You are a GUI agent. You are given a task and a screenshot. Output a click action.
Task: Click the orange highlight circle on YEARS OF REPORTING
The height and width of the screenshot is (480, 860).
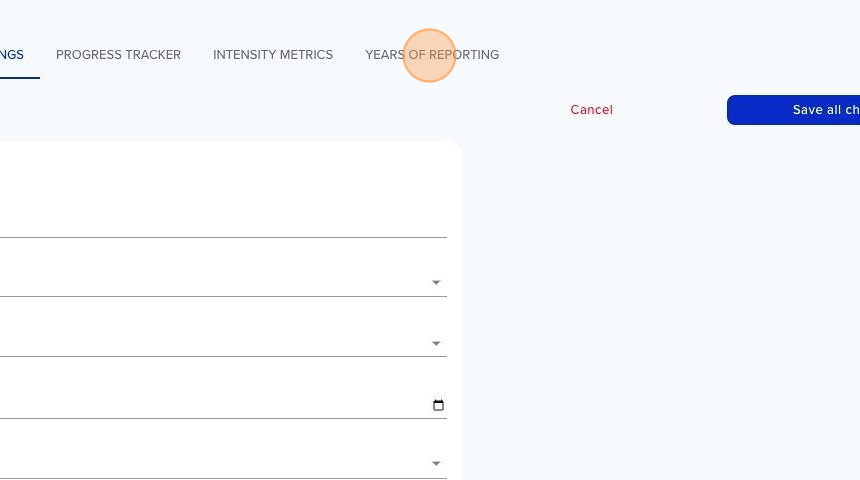click(x=429, y=55)
